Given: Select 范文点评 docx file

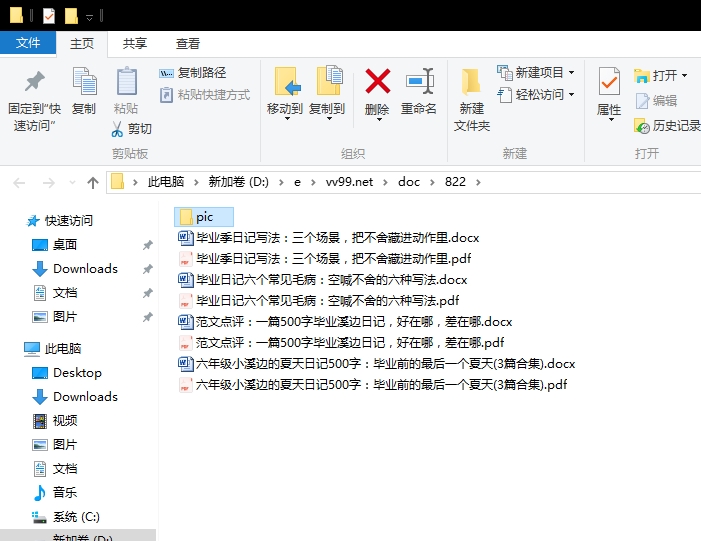Looking at the screenshot, I should [x=345, y=322].
